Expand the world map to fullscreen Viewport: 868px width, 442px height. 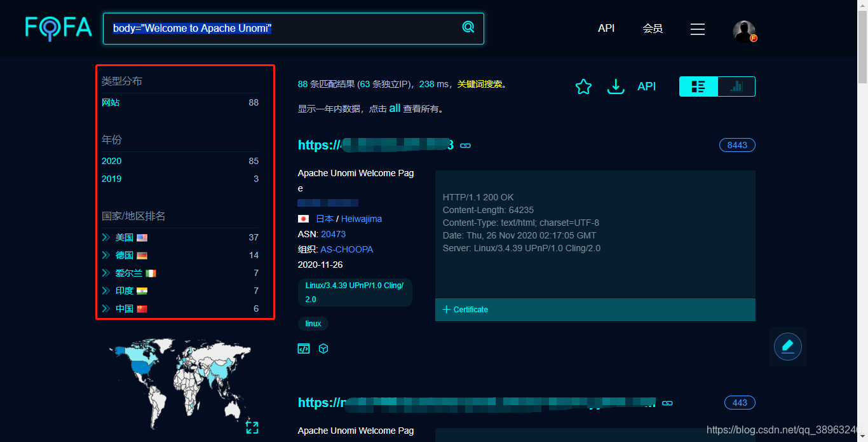[252, 427]
